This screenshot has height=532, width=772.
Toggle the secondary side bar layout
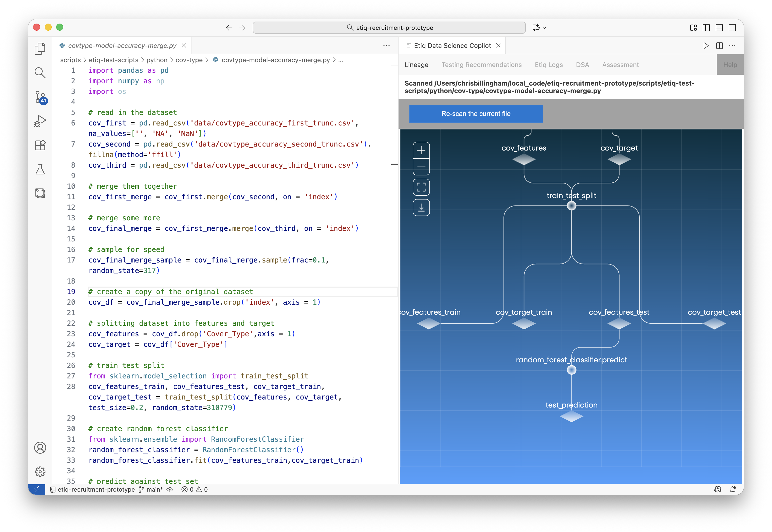coord(732,28)
